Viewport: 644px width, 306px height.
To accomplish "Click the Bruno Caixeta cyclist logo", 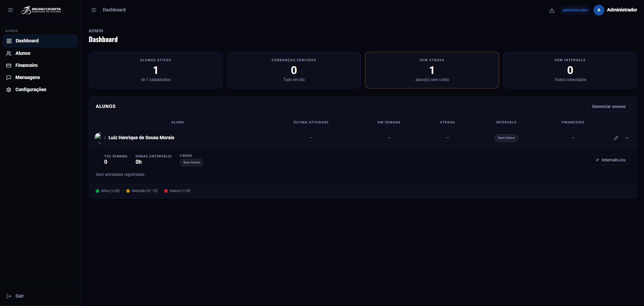I will [x=41, y=10].
